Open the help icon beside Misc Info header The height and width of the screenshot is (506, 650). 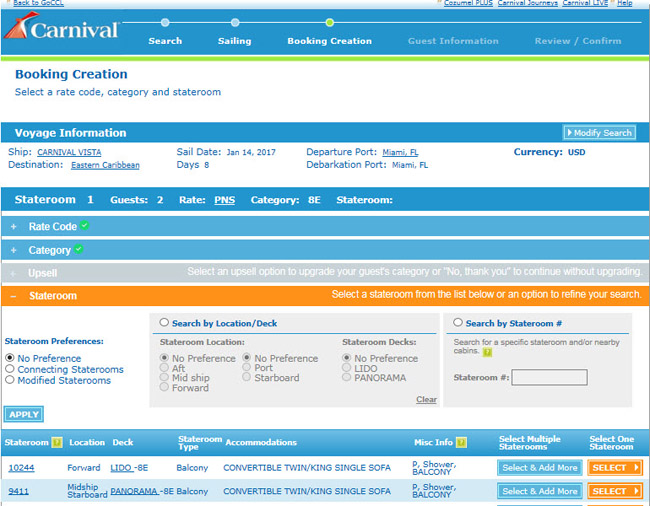pyautogui.click(x=461, y=443)
